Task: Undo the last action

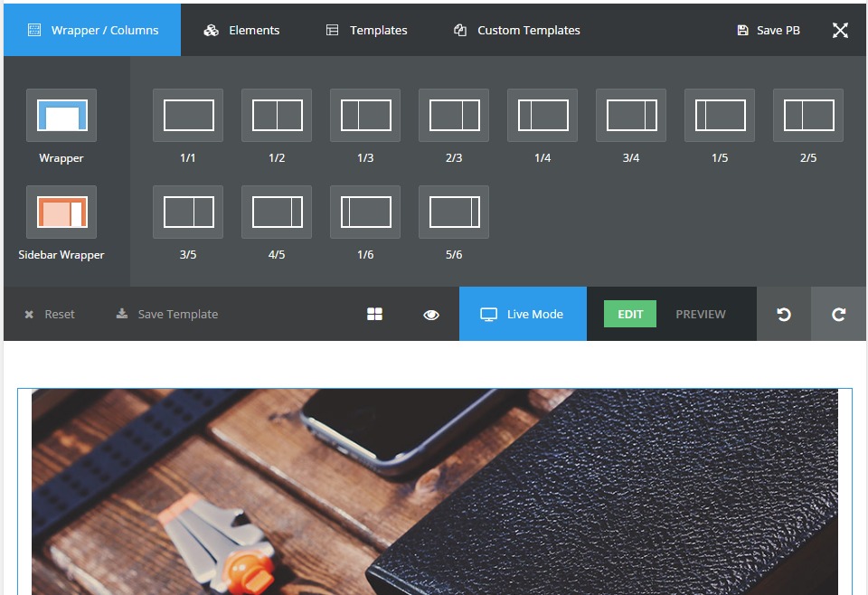Action: tap(784, 314)
